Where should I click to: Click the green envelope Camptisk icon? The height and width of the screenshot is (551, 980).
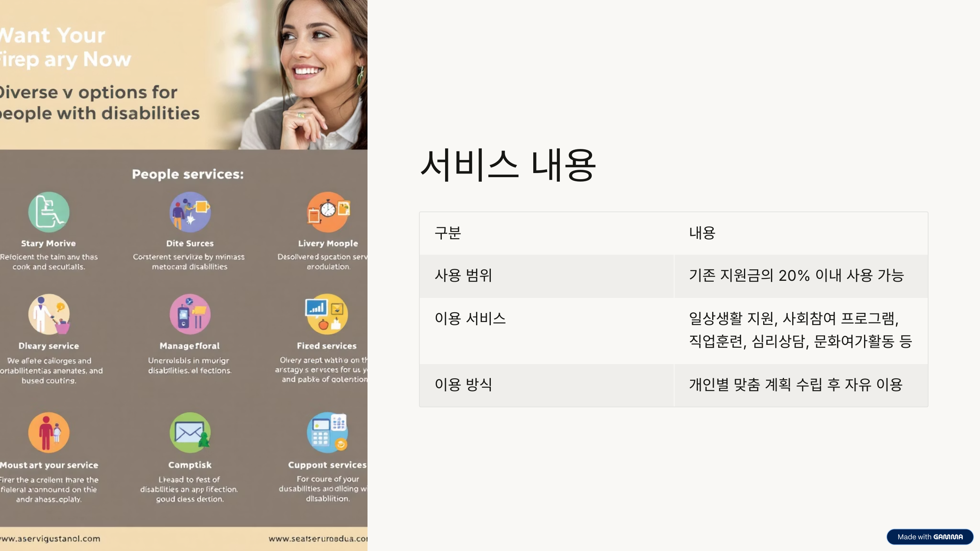coord(190,433)
